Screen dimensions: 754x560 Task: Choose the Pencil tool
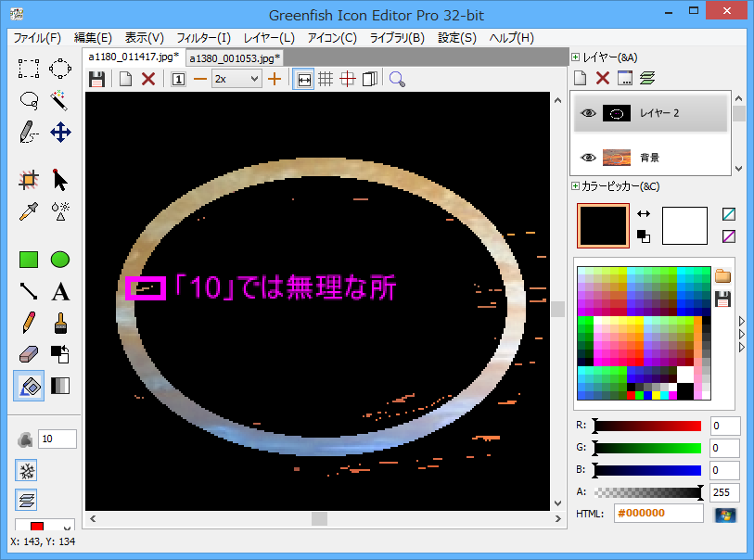click(29, 323)
